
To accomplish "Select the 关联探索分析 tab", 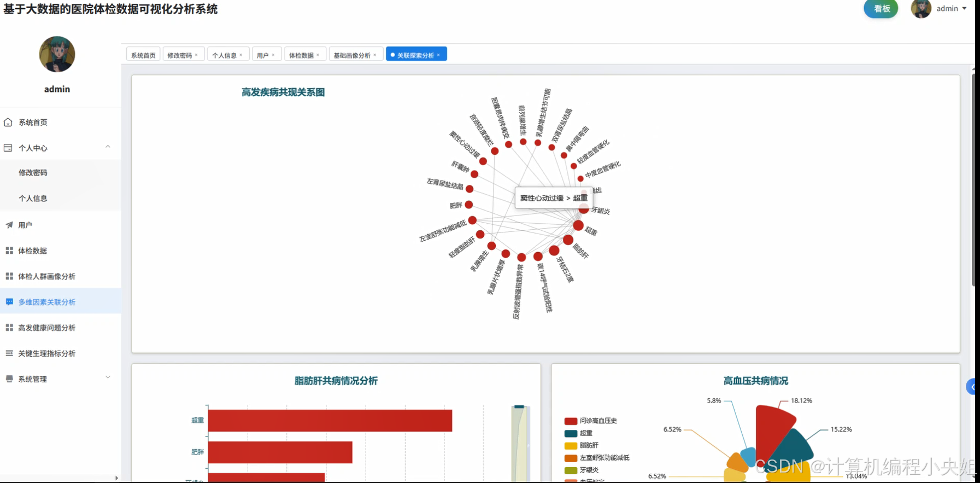I will point(415,55).
